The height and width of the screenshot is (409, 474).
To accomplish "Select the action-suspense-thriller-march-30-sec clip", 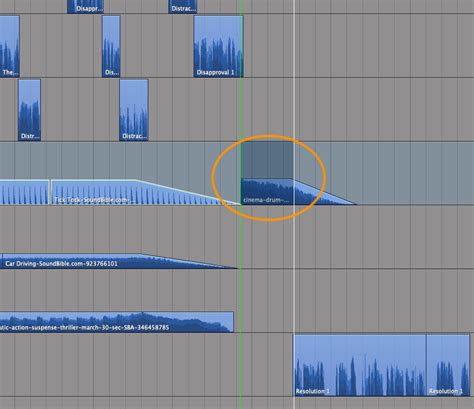I will pos(117,322).
